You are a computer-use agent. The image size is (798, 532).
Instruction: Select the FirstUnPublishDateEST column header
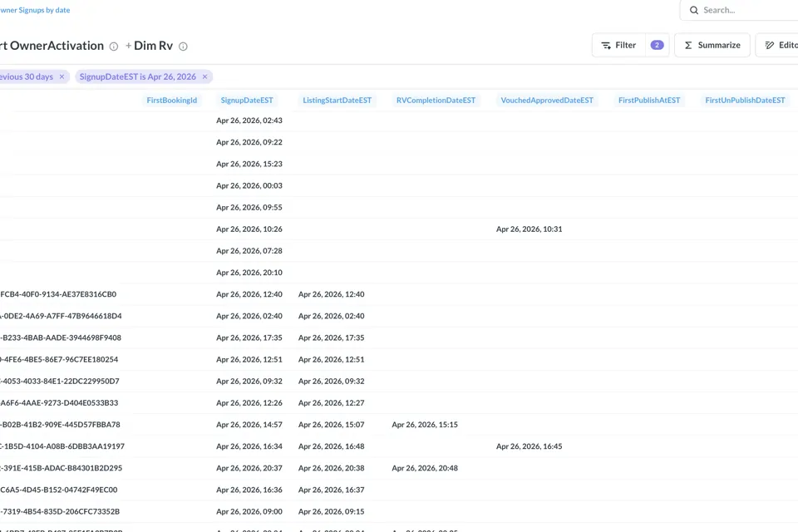(745, 101)
